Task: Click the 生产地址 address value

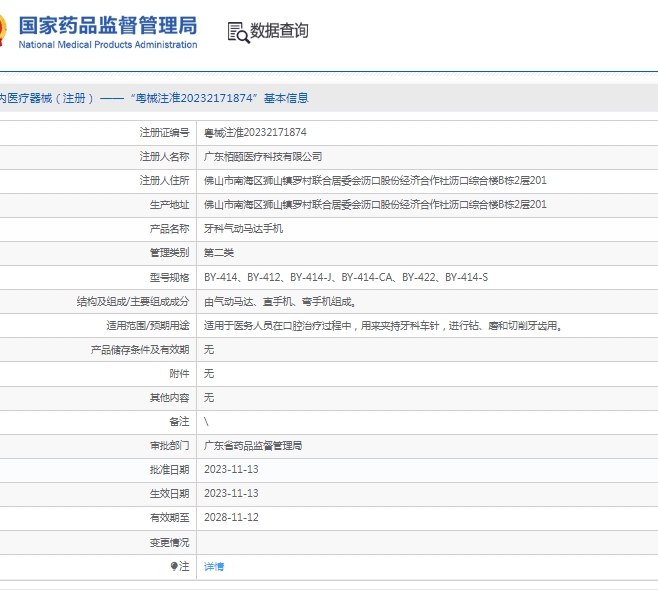Action: (x=375, y=204)
